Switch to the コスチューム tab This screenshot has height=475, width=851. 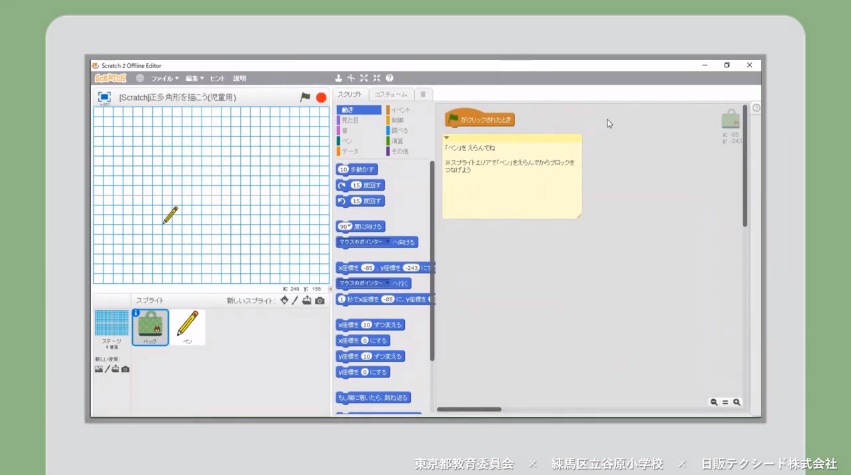tap(391, 94)
